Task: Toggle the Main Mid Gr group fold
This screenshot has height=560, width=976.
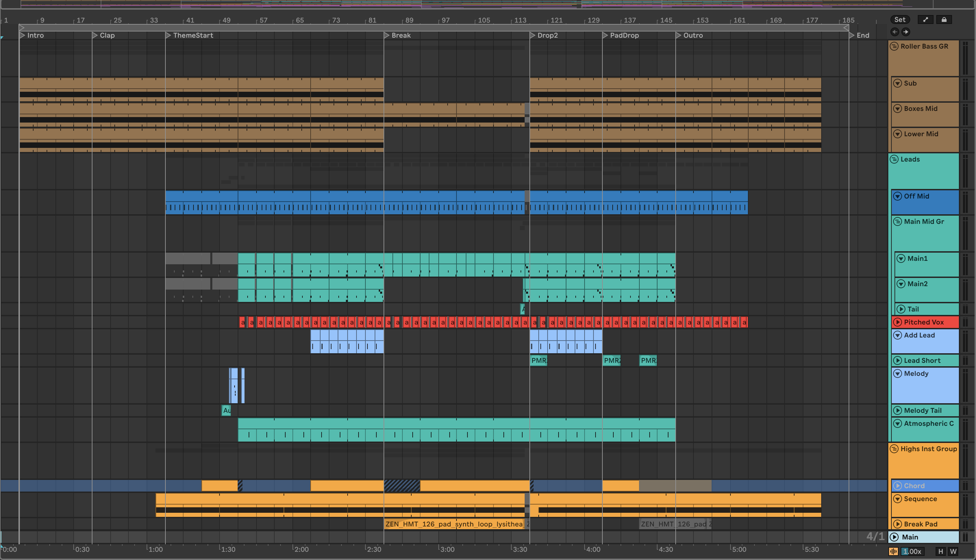Action: (x=898, y=221)
